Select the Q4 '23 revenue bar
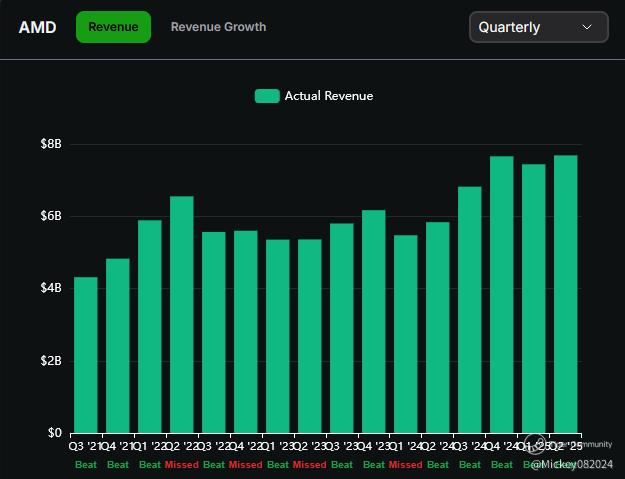 374,322
